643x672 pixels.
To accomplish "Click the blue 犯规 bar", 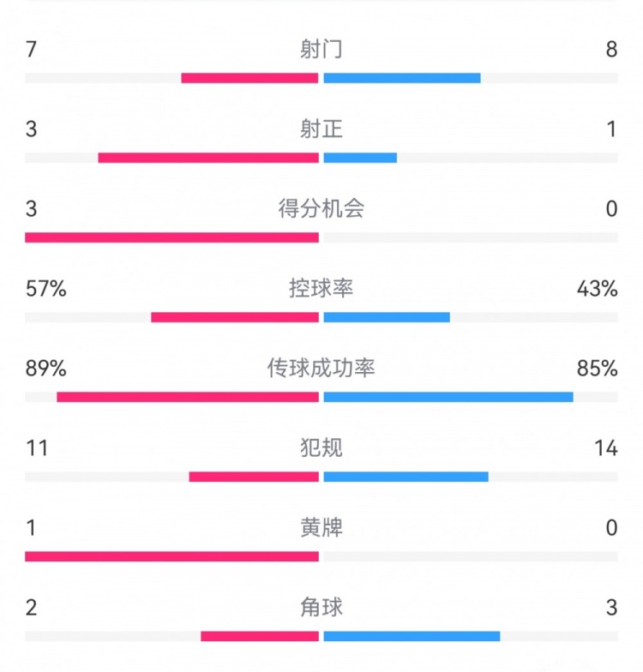I will 406,477.
